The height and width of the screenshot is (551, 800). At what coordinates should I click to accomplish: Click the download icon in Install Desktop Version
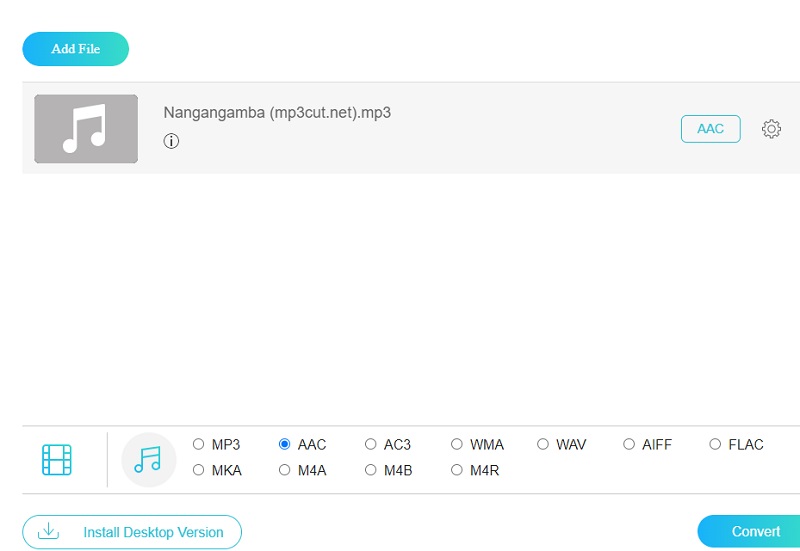pos(48,532)
